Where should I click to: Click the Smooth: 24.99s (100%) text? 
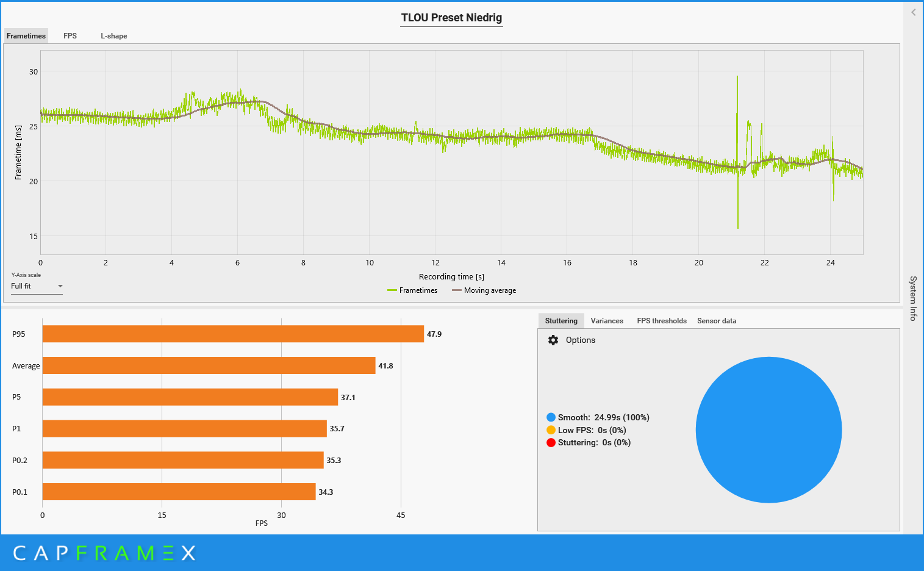604,417
